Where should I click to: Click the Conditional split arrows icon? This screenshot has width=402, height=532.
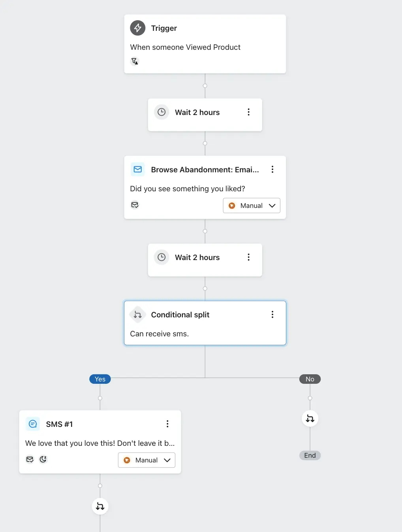pos(138,315)
